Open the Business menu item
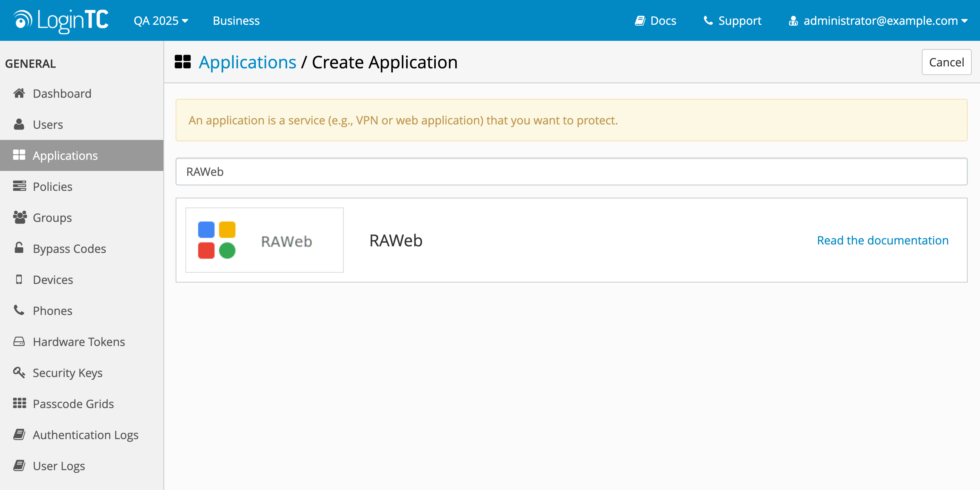The height and width of the screenshot is (490, 980). [x=236, y=20]
